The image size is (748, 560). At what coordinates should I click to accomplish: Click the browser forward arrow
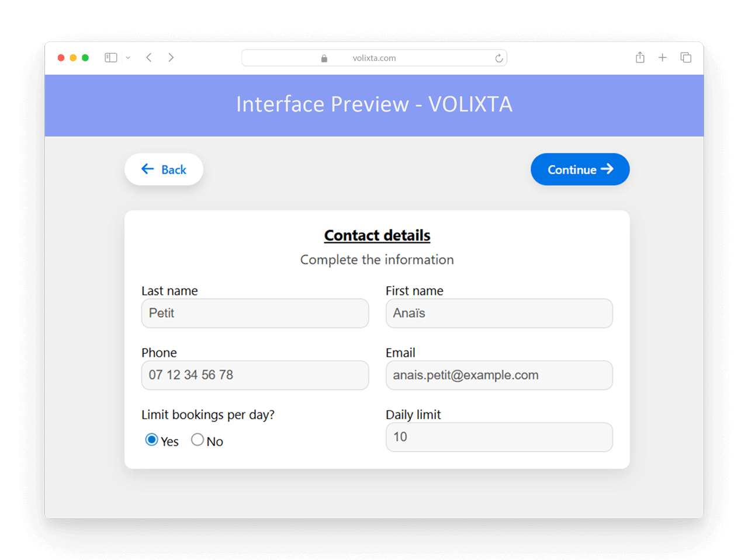171,58
